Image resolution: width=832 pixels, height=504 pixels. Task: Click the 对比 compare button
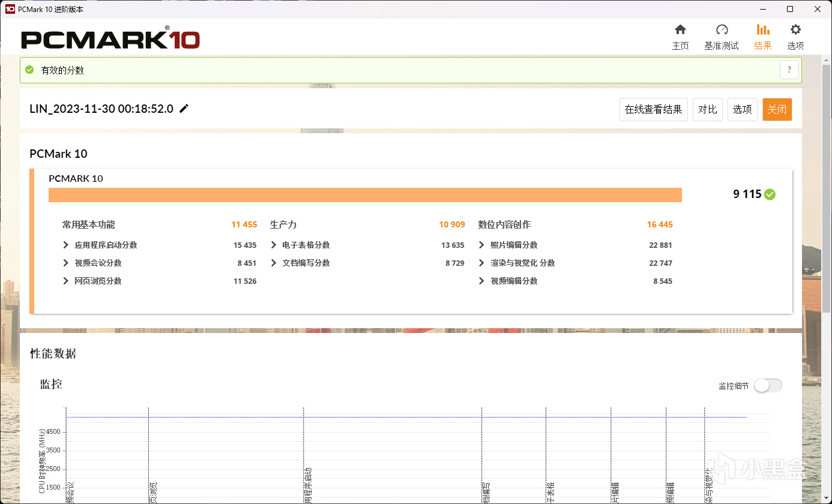coord(708,109)
